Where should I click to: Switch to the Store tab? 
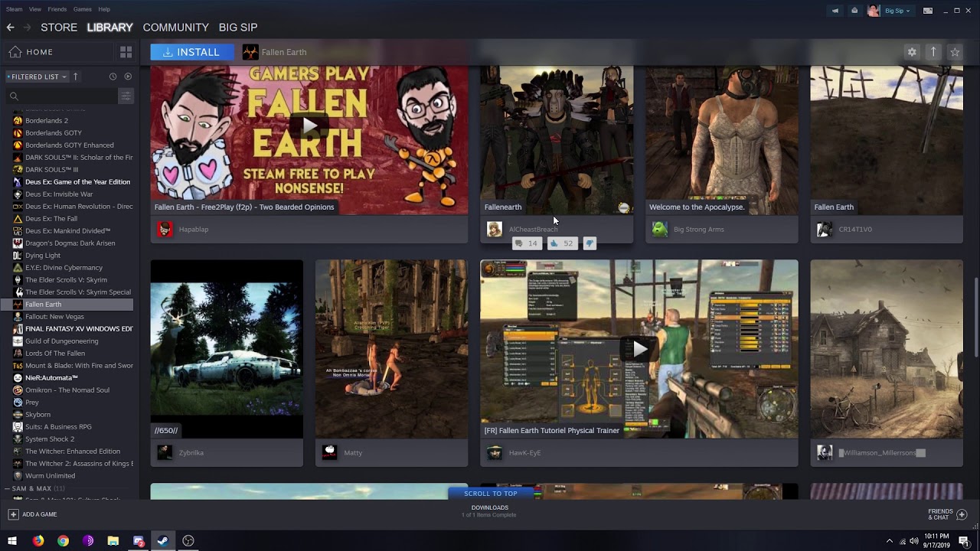59,27
